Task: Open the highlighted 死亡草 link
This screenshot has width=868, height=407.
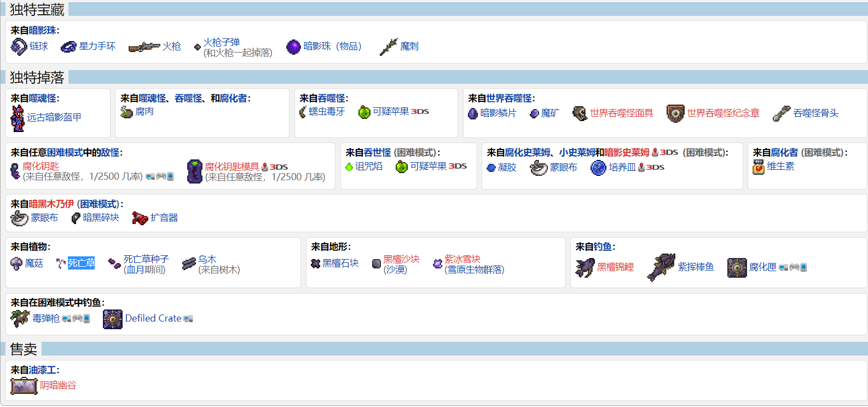Action: point(81,263)
